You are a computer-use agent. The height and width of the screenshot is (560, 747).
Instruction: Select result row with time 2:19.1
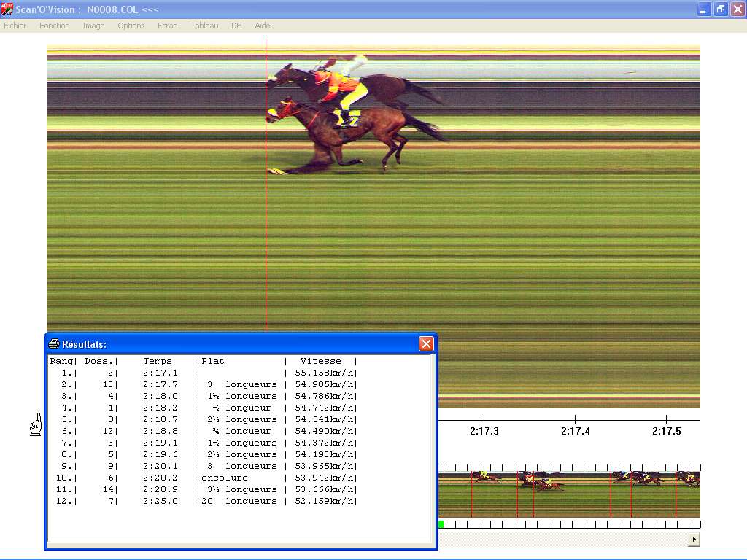coord(204,443)
